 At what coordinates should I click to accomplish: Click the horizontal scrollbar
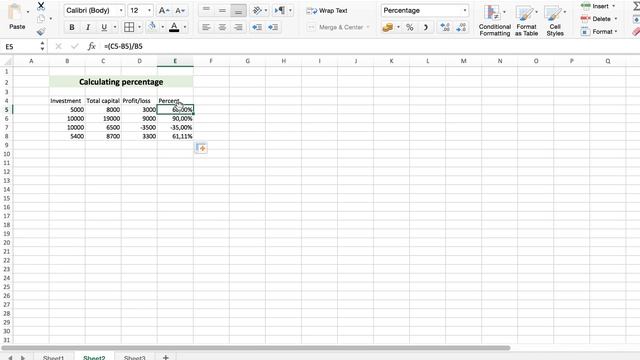coord(256,348)
